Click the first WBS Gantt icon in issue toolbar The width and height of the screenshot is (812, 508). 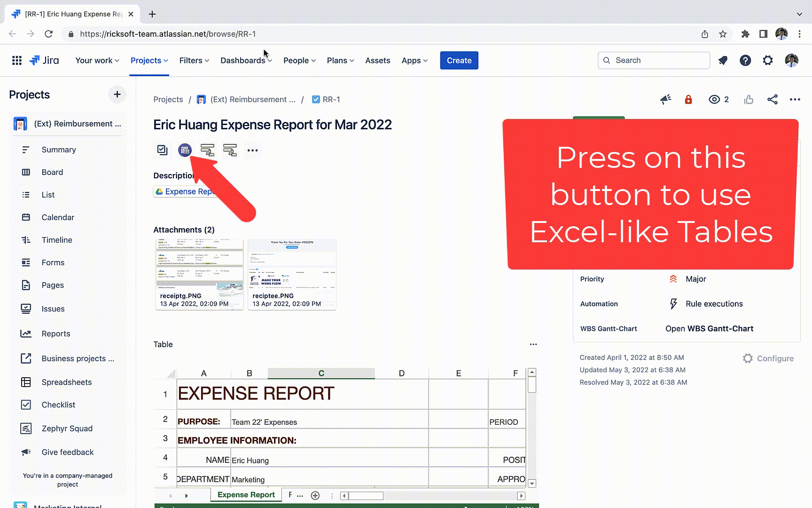coord(207,150)
